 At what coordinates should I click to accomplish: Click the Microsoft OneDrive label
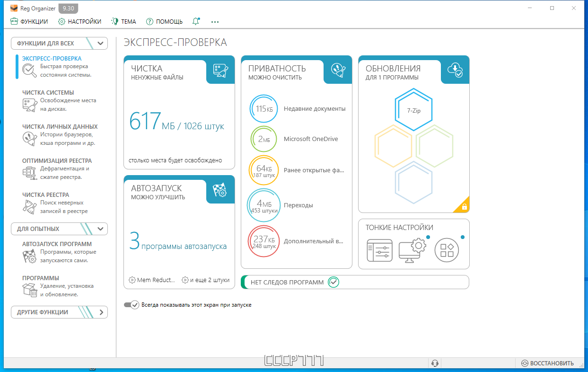point(311,139)
